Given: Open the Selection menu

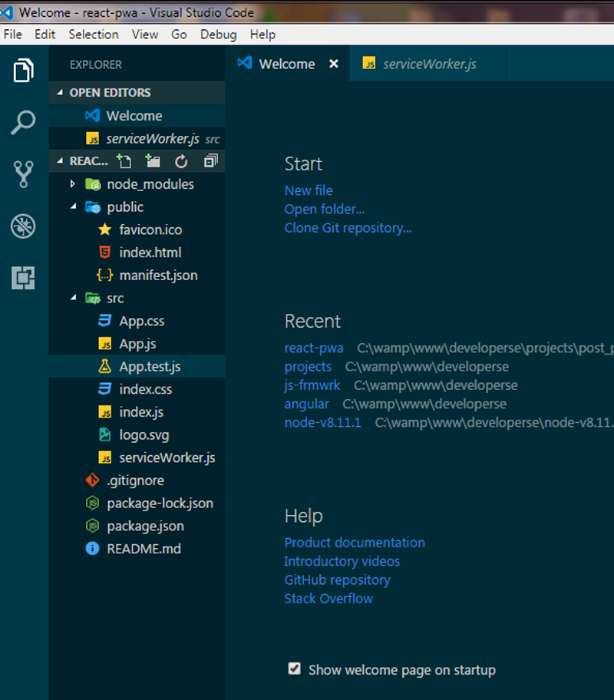Looking at the screenshot, I should click(94, 35).
